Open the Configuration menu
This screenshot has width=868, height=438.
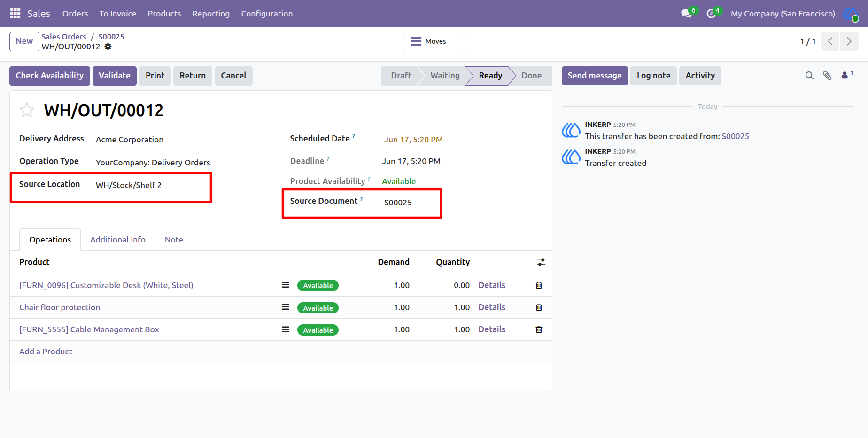coord(267,14)
